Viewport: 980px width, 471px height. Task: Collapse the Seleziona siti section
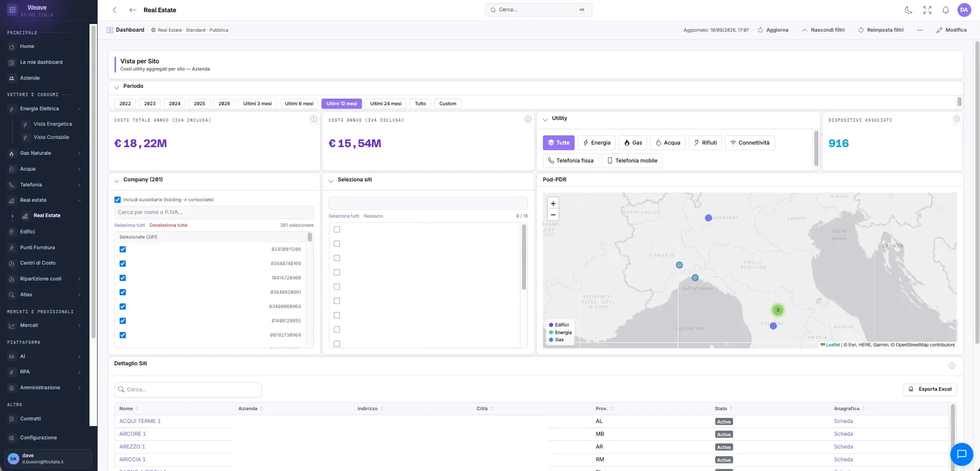(x=331, y=181)
